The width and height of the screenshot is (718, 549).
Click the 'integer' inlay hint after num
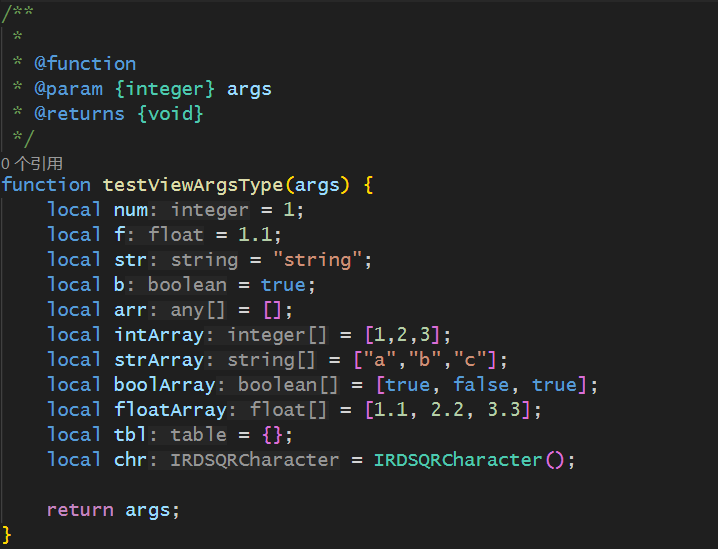click(x=210, y=210)
